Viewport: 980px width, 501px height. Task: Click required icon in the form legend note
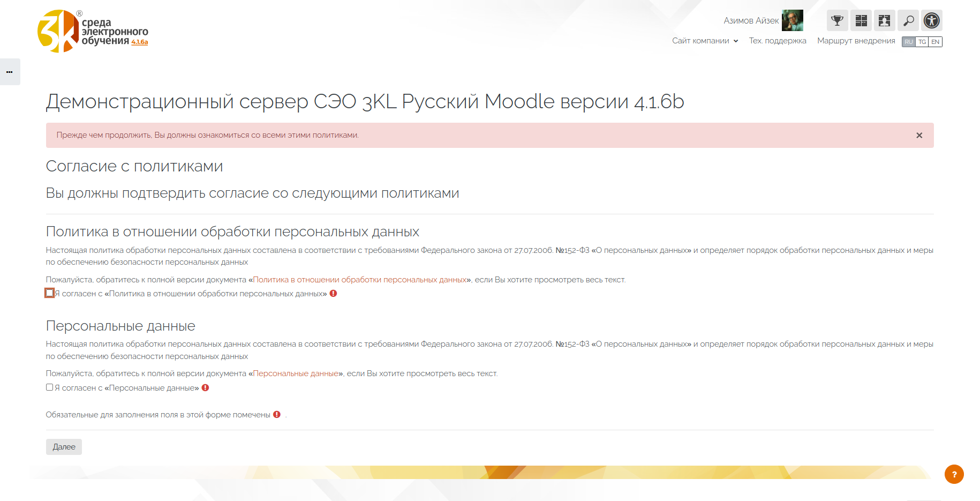coord(277,415)
